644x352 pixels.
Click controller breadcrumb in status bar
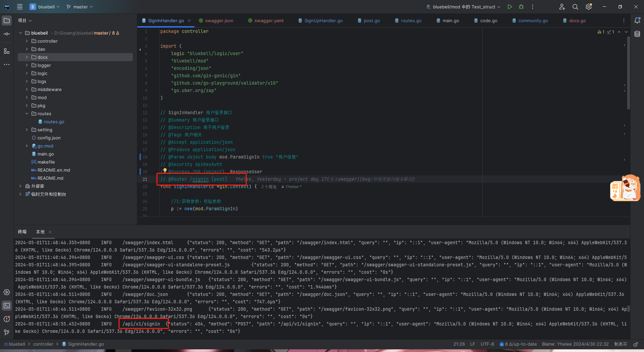[43, 344]
